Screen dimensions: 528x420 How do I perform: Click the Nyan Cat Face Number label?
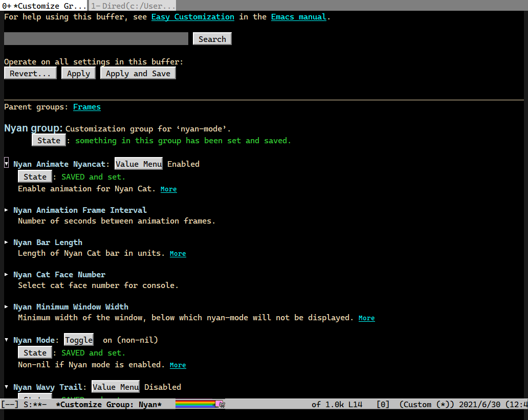pos(59,275)
